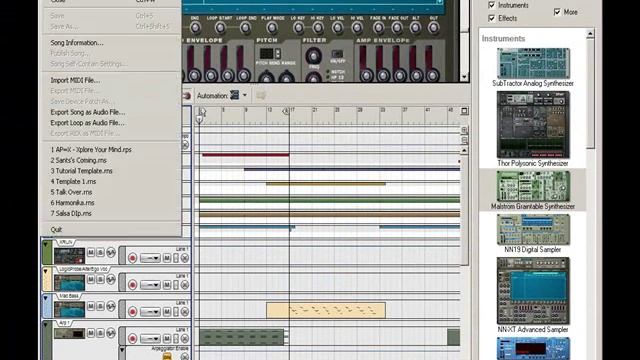Click the vertical zoom-out magnifier icon
Image resolution: width=640 pixels, height=360 pixels.
coord(464,140)
